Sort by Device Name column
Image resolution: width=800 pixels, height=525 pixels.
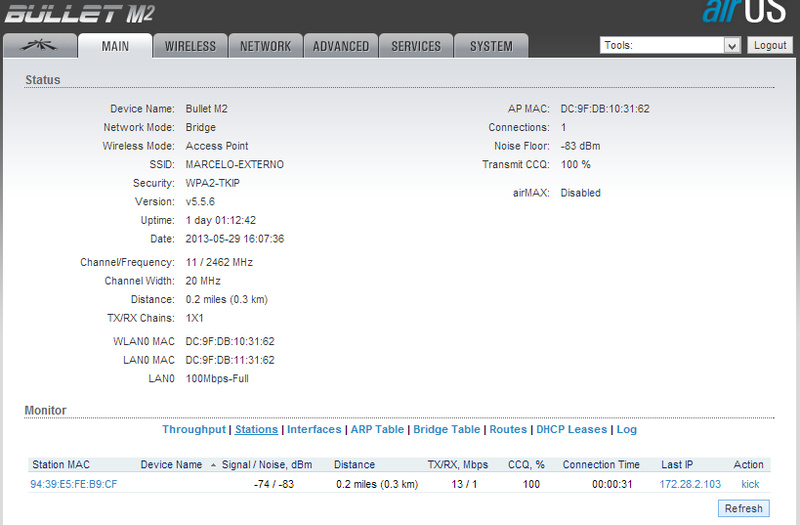click(171, 465)
